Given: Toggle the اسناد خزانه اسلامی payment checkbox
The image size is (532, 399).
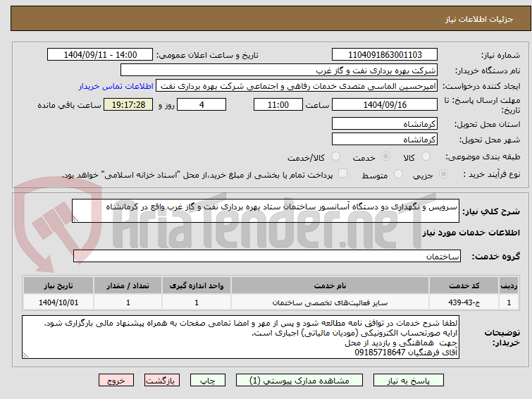Looking at the screenshot, I should pos(343,173).
